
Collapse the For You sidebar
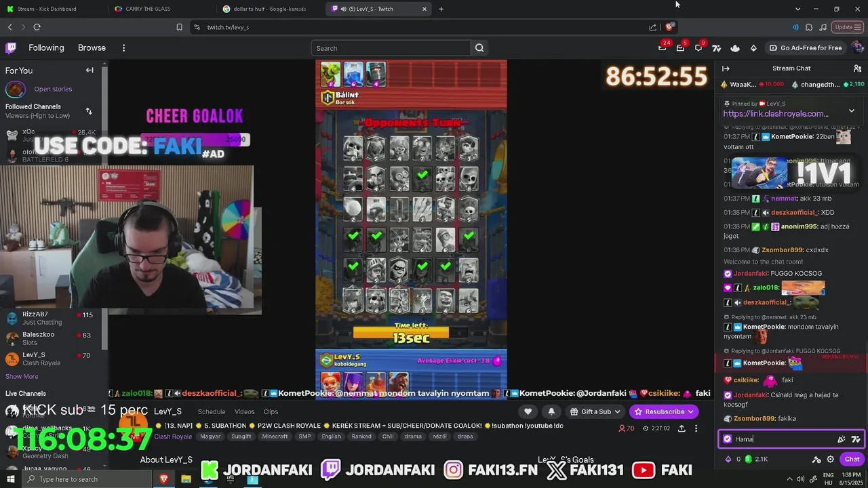coord(90,70)
